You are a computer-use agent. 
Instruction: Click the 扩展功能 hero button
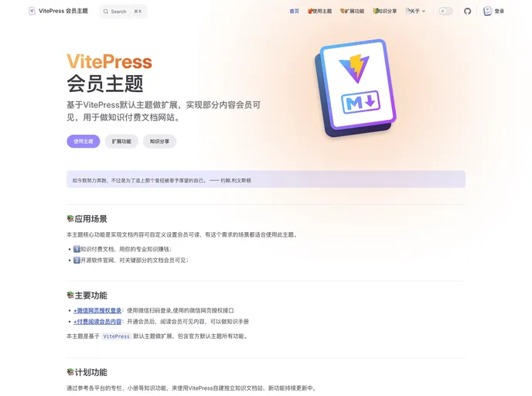click(121, 142)
